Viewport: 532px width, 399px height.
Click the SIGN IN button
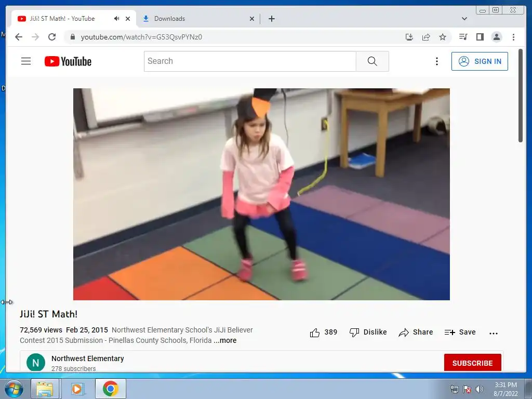coord(480,61)
